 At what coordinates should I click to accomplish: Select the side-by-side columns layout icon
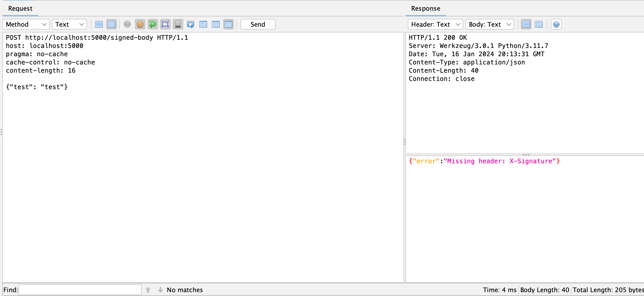(x=228, y=24)
